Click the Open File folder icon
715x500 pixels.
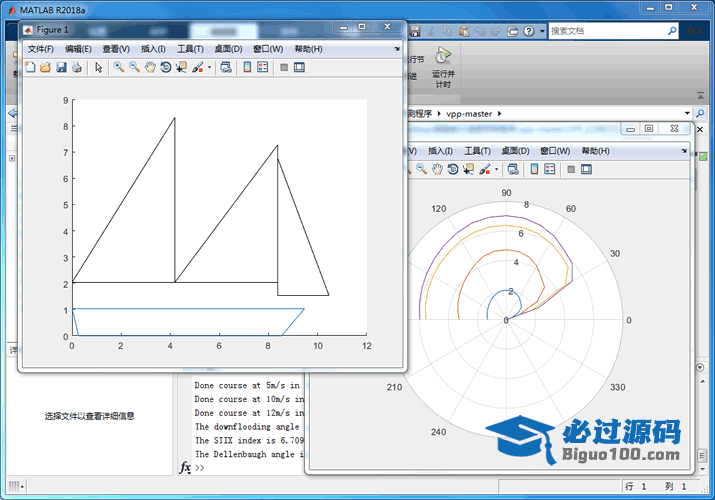45,67
